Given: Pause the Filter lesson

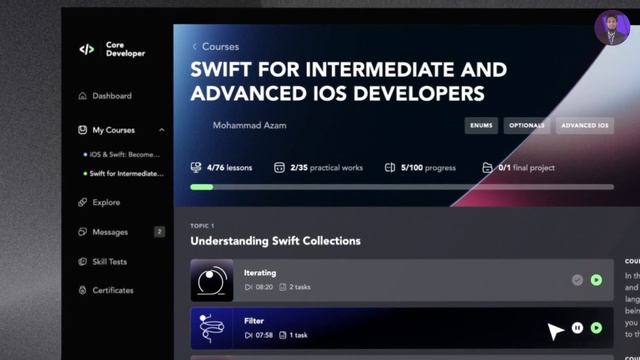Looking at the screenshot, I should [577, 328].
